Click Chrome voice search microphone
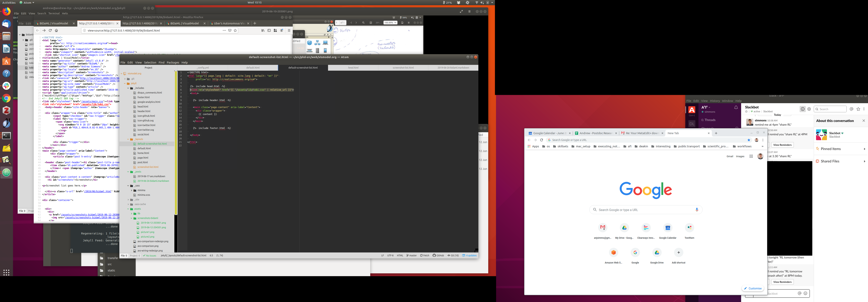Screen dimensions: 868x302 pyautogui.click(x=697, y=210)
